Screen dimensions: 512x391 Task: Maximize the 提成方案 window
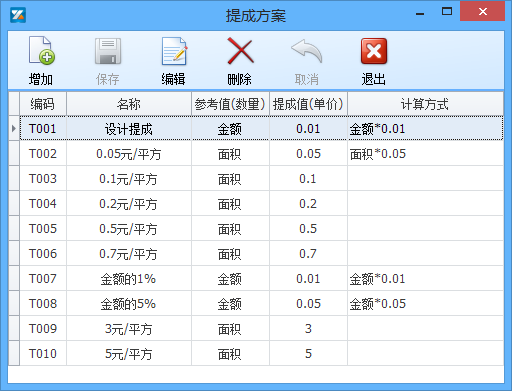coord(447,11)
